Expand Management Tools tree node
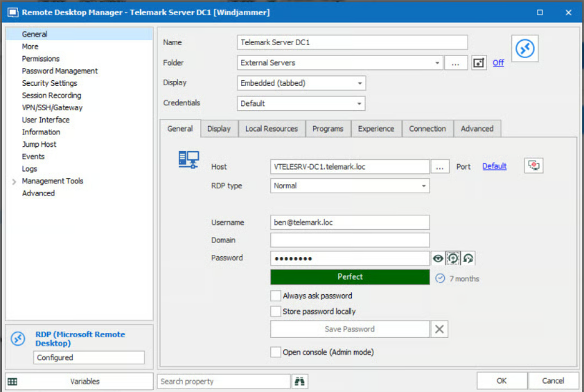Viewport: 584px width, 392px height. tap(13, 181)
